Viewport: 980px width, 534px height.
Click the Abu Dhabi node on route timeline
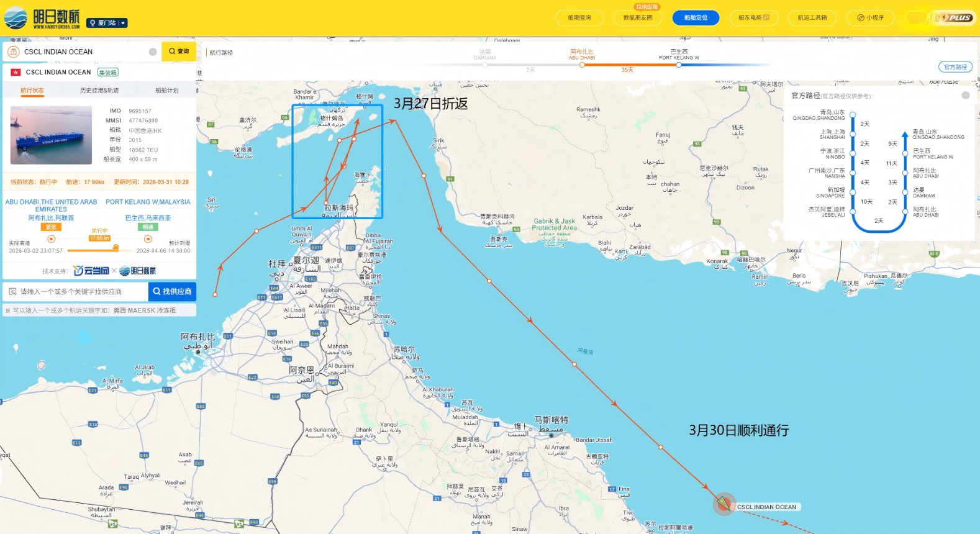(582, 65)
